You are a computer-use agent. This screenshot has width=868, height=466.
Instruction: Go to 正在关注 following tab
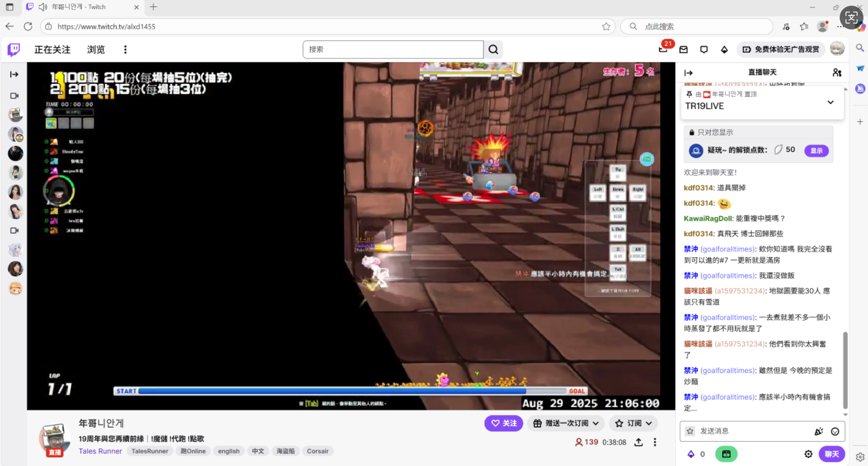coord(52,50)
